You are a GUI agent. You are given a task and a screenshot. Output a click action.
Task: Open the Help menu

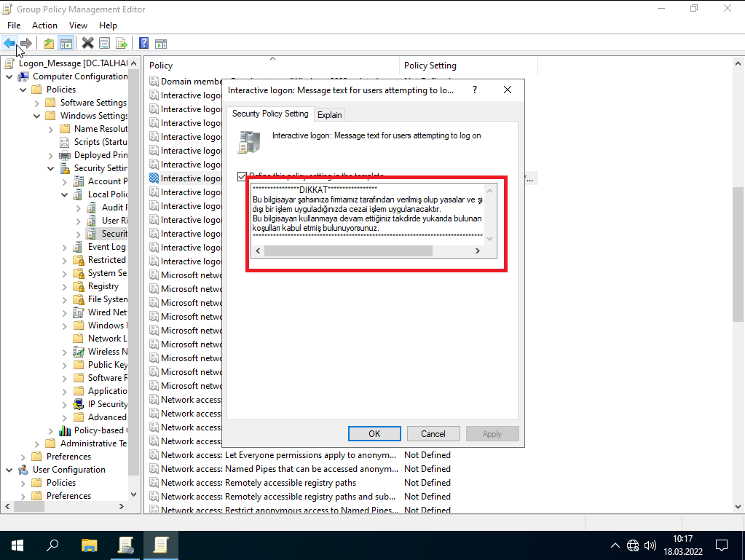tap(108, 25)
